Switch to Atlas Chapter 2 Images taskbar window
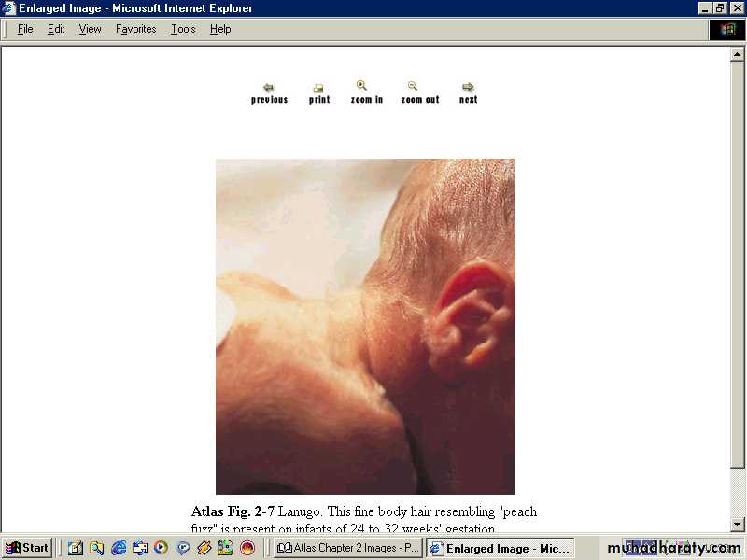Image resolution: width=747 pixels, height=560 pixels. point(348,548)
